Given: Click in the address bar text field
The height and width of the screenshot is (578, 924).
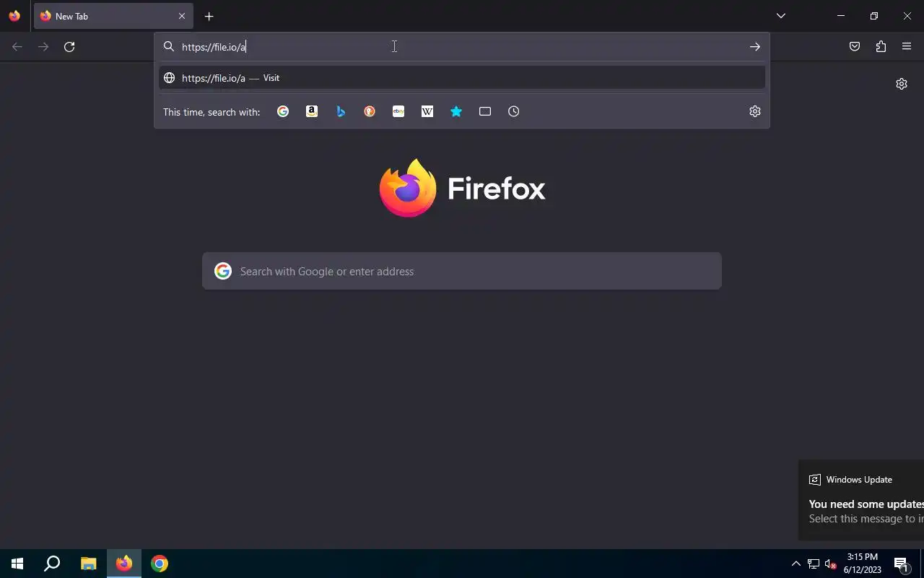Looking at the screenshot, I should pyautogui.click(x=462, y=47).
